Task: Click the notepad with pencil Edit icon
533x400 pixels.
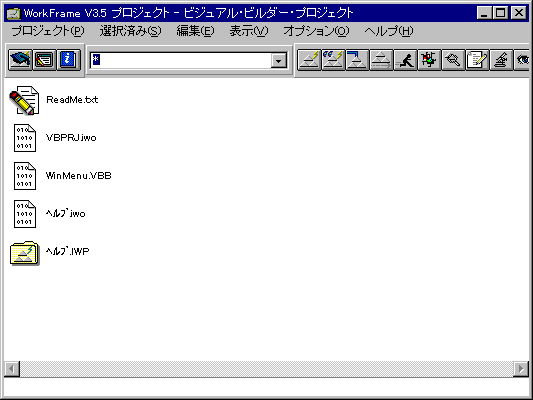Action: click(x=478, y=60)
